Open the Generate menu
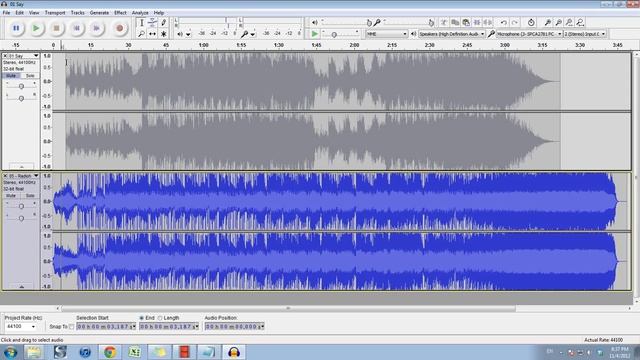This screenshot has width=640, height=360. 99,13
